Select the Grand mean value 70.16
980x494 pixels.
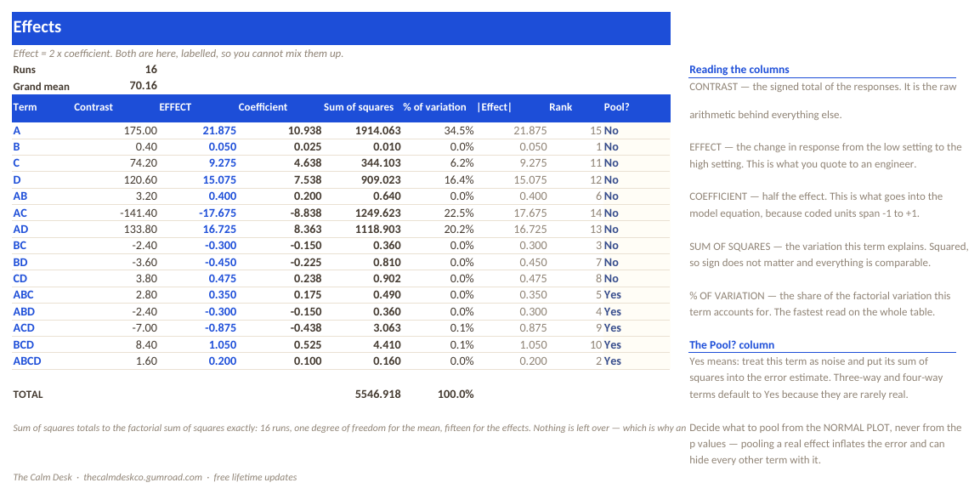click(x=143, y=86)
